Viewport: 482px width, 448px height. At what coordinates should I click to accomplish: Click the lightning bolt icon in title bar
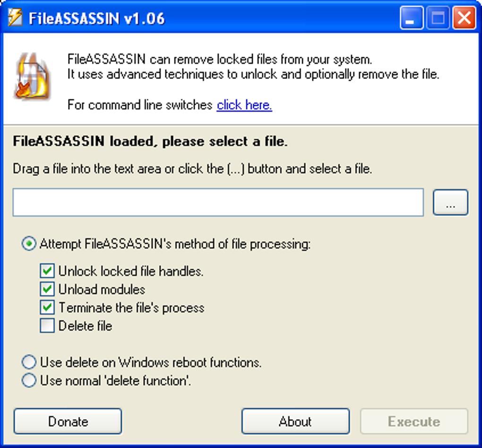[x=15, y=18]
